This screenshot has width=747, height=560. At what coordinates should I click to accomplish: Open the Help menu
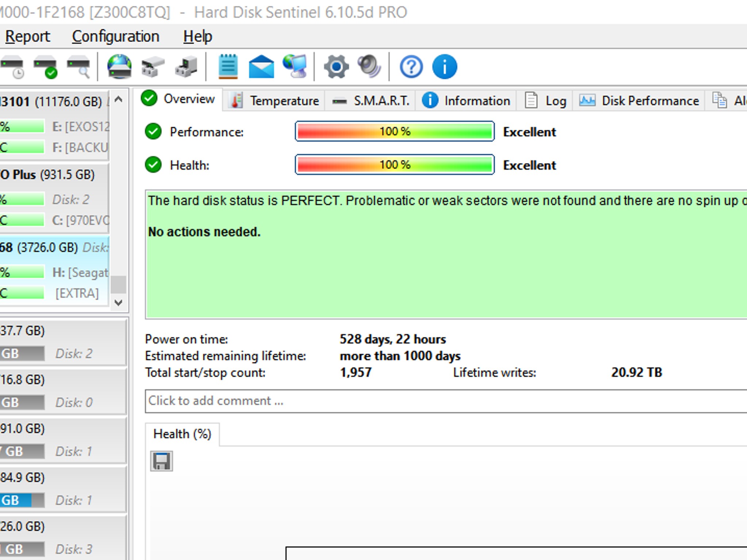197,36
